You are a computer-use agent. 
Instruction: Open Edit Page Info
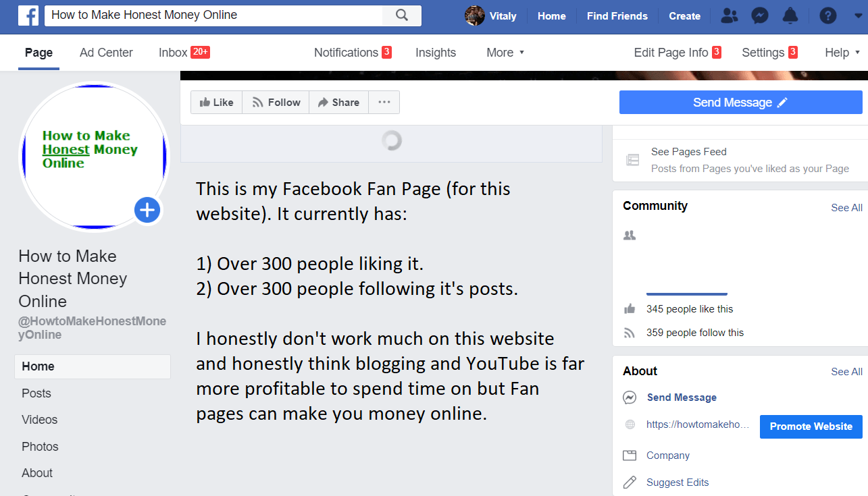click(678, 53)
